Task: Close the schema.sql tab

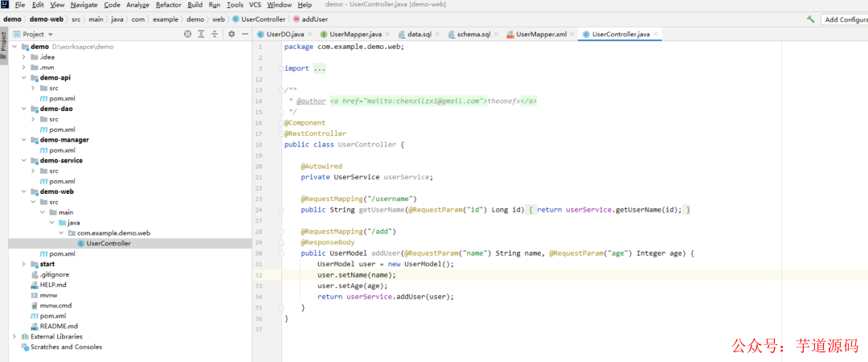Action: [x=495, y=35]
